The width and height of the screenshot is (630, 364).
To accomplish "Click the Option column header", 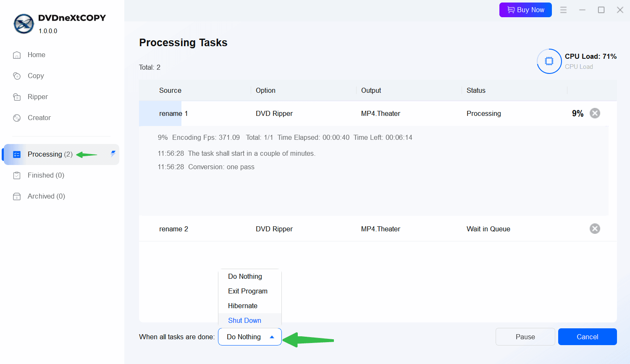I will pos(265,90).
